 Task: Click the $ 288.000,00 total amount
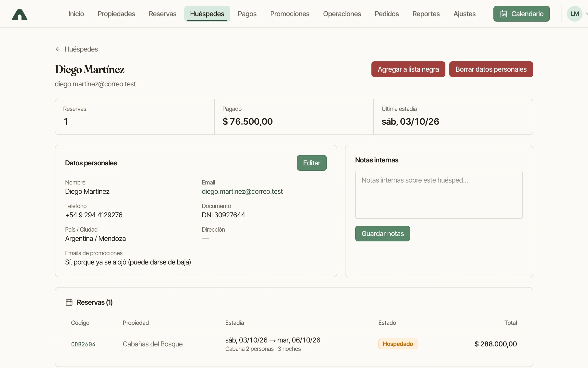coord(495,344)
